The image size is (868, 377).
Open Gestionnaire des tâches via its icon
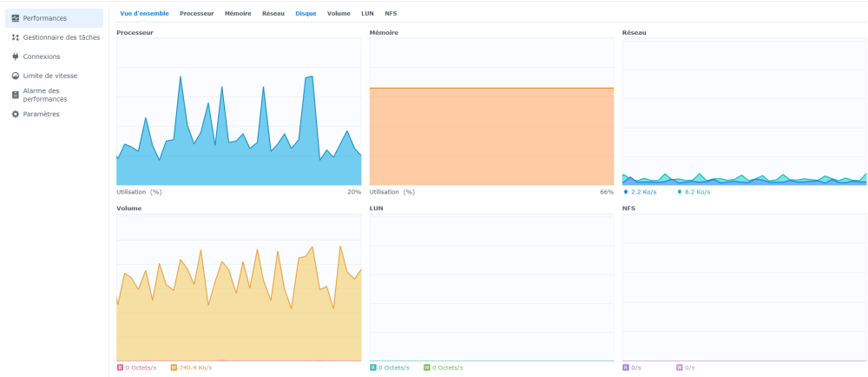16,37
